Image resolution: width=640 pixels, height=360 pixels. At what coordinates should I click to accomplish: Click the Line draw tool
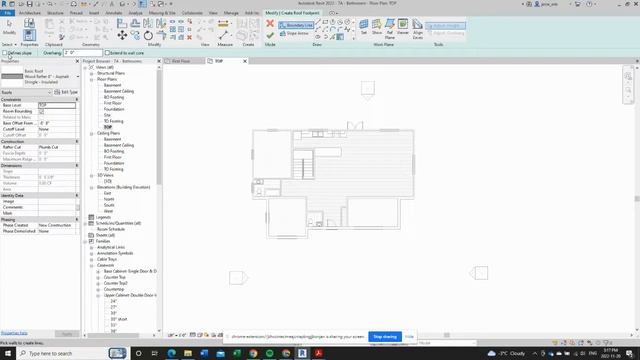(x=318, y=22)
